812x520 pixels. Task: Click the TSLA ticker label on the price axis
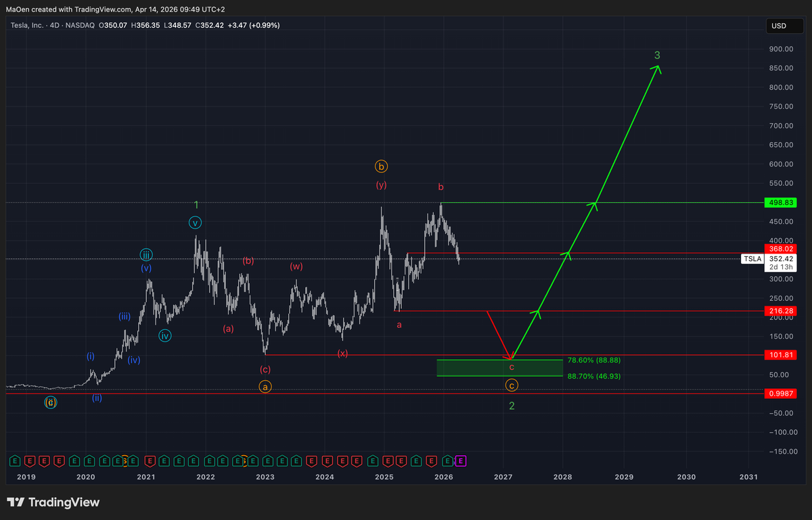pos(752,258)
